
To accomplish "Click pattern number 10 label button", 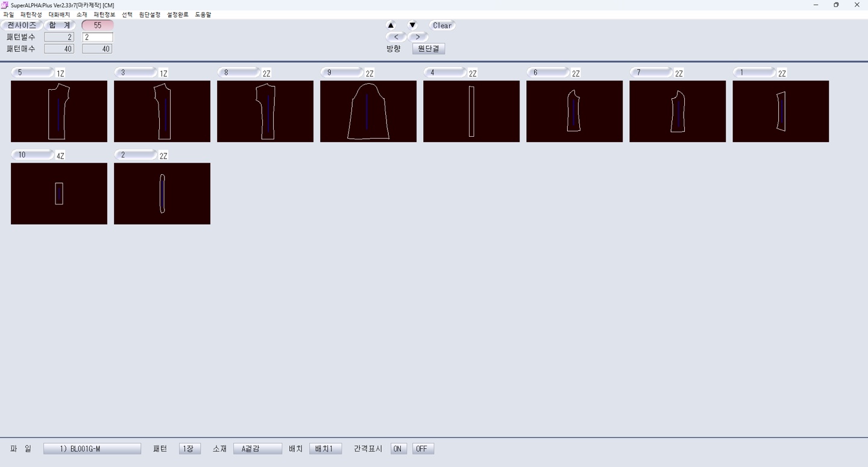I will pyautogui.click(x=33, y=155).
